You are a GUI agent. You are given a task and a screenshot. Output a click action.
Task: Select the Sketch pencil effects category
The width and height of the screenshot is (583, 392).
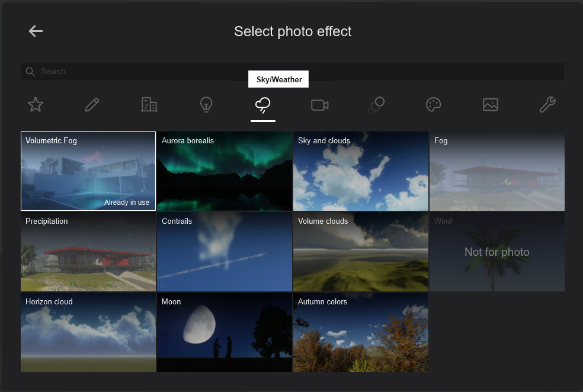coord(92,104)
